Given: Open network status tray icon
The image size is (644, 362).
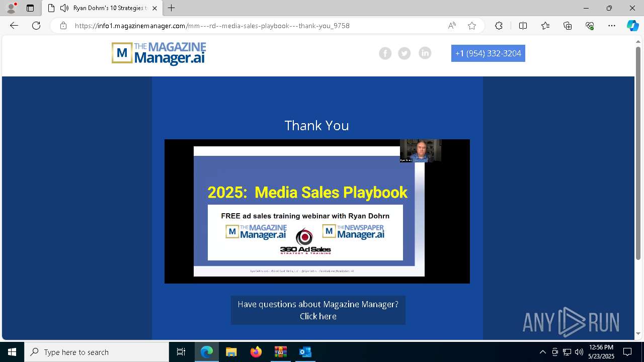Looking at the screenshot, I should 567,352.
